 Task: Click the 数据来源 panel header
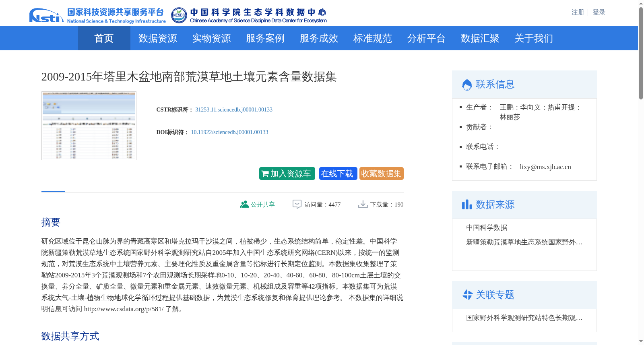click(524, 205)
